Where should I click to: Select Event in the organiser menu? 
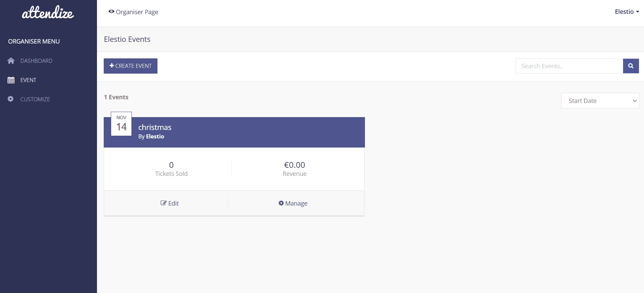[28, 80]
